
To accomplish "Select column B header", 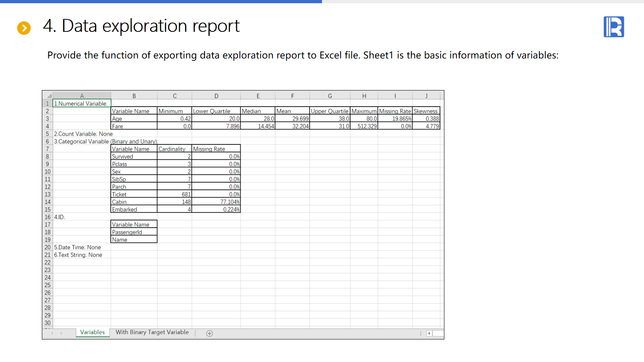I will [134, 96].
